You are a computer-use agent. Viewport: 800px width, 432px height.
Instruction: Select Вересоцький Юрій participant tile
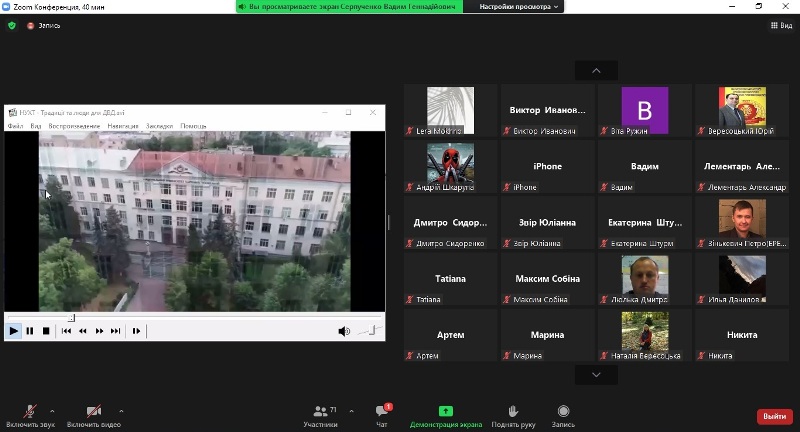pyautogui.click(x=742, y=111)
